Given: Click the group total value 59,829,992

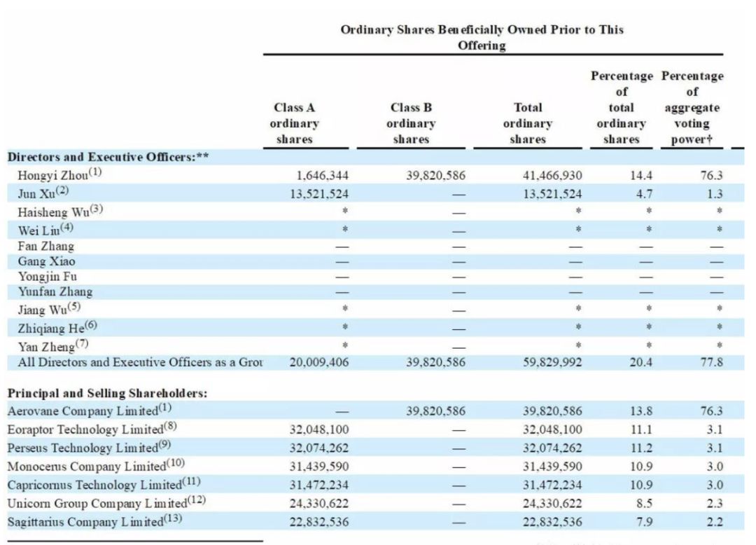Looking at the screenshot, I should tap(552, 362).
